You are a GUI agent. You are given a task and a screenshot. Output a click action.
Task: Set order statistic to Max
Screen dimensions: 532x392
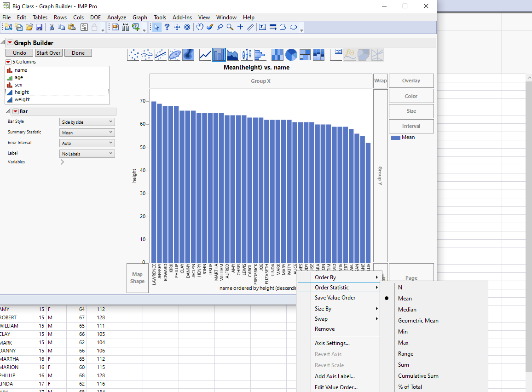click(x=403, y=343)
